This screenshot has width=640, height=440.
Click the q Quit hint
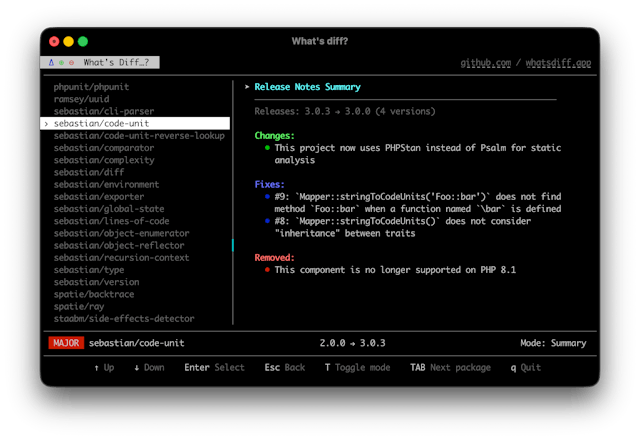(x=525, y=367)
